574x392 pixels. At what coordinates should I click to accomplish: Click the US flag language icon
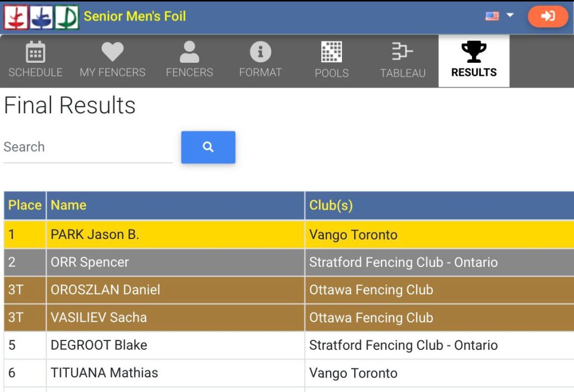click(x=492, y=16)
